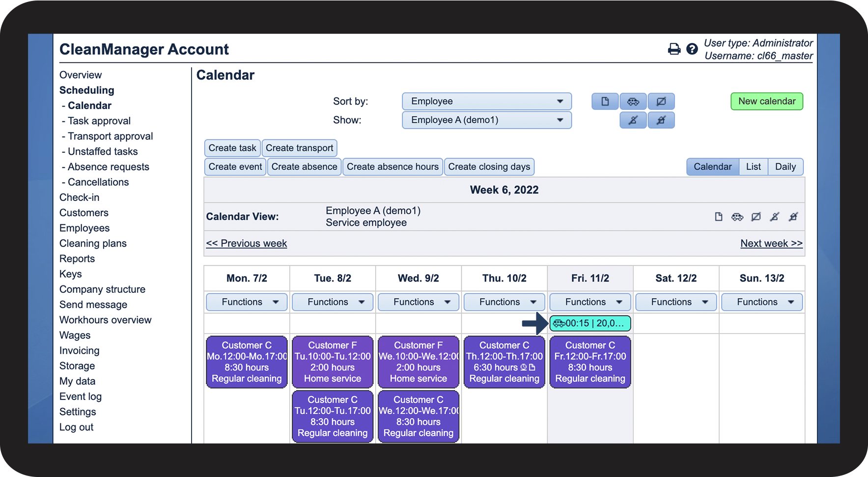Open Wednesday's Customer C Regular cleaning task
The image size is (868, 477).
(x=419, y=417)
